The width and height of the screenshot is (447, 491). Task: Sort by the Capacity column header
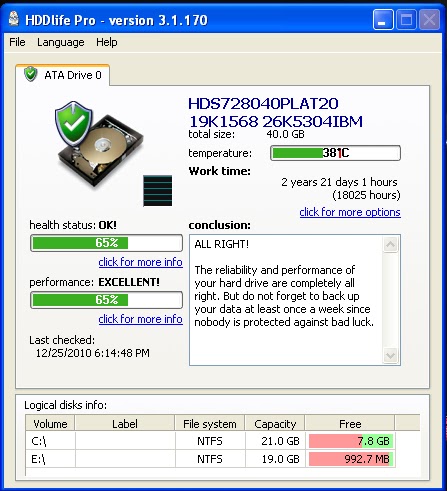point(275,424)
